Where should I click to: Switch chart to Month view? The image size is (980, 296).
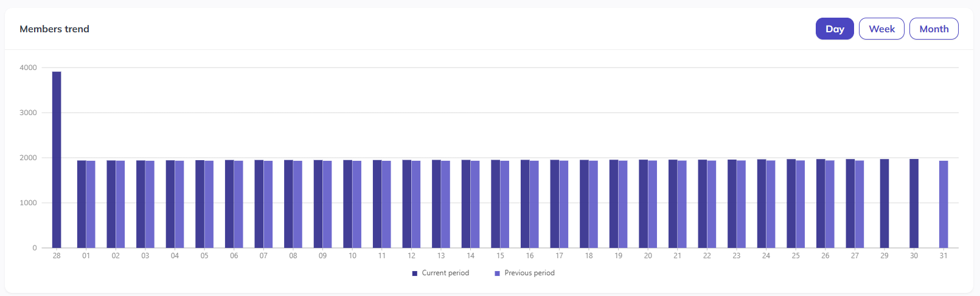tap(934, 29)
